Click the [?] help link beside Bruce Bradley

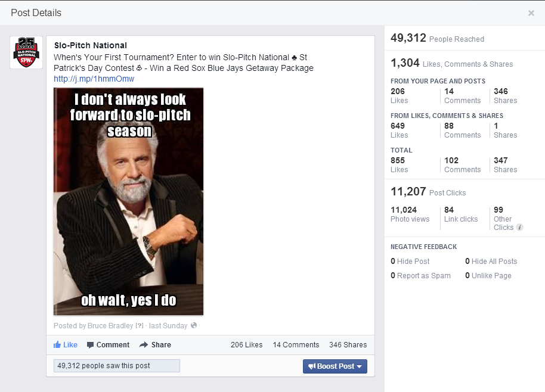(140, 326)
